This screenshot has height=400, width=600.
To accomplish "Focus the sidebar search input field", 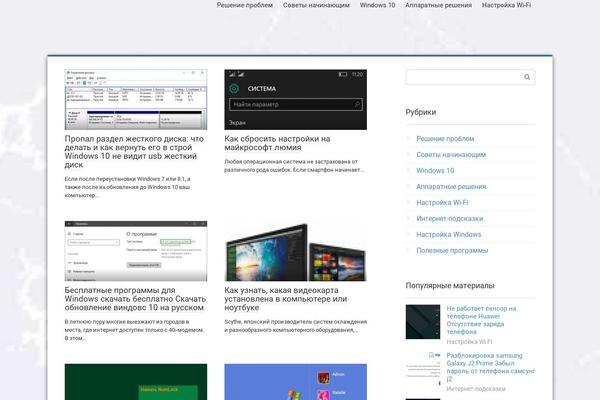I will pyautogui.click(x=470, y=77).
